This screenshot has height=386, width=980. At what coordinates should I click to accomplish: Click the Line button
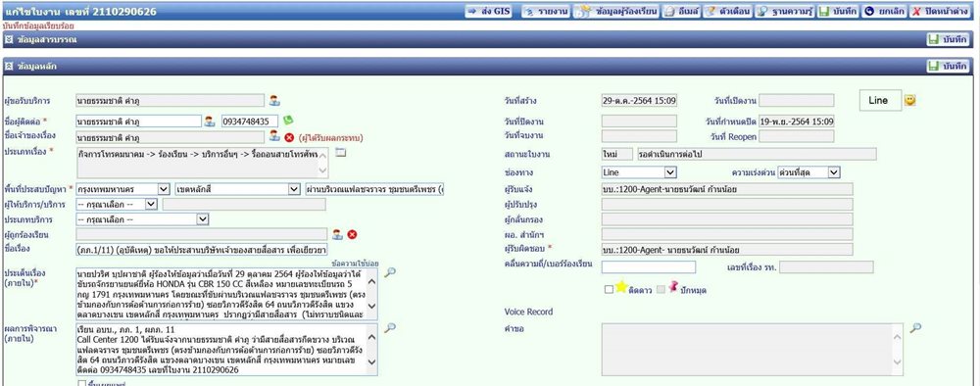(880, 100)
